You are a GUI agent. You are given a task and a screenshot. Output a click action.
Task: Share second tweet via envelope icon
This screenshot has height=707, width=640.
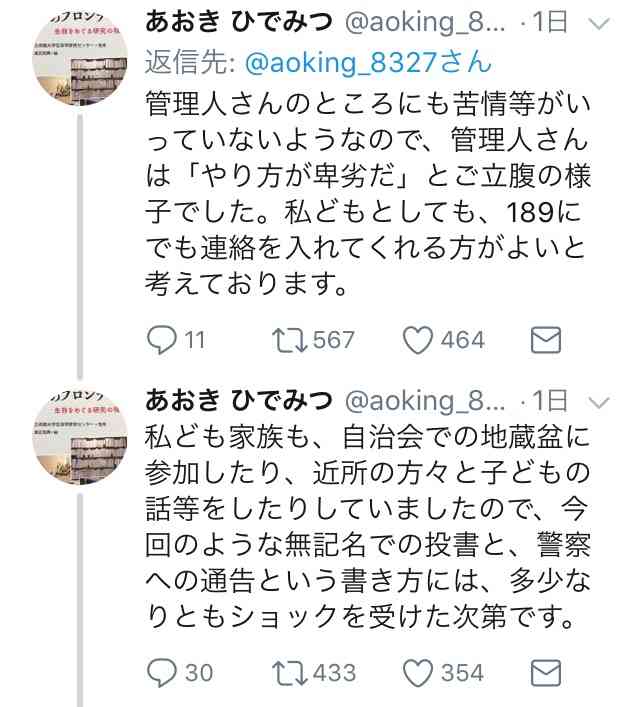click(x=543, y=671)
